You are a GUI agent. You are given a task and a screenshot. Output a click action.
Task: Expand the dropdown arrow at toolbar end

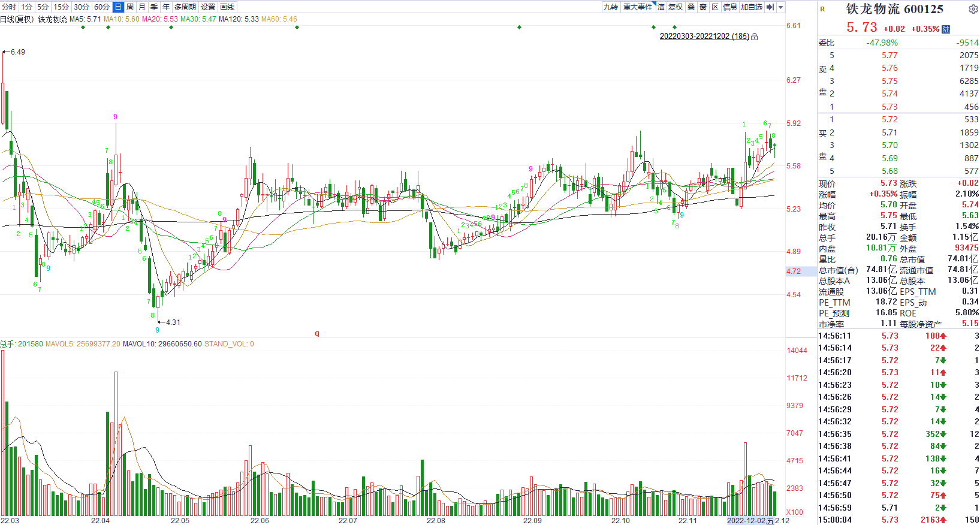pos(780,7)
